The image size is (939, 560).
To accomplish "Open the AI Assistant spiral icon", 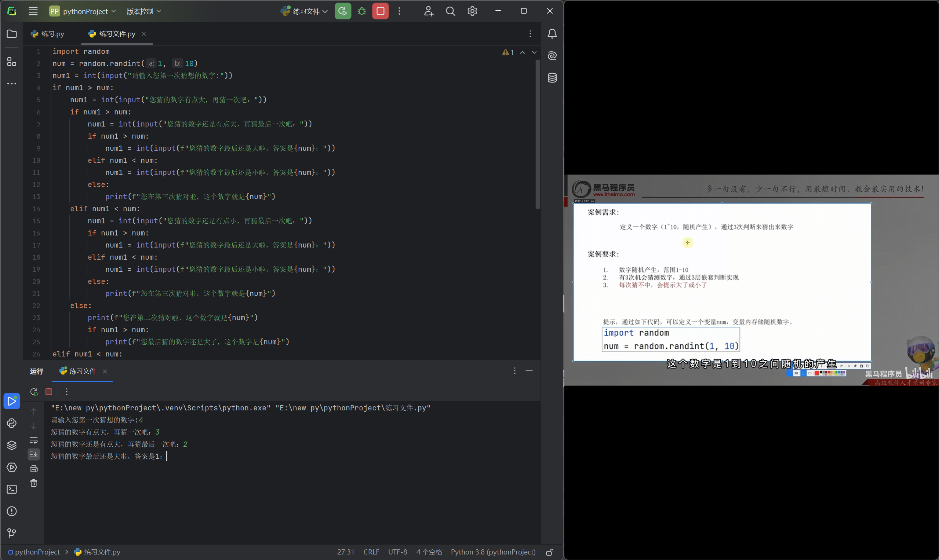I will [x=552, y=56].
